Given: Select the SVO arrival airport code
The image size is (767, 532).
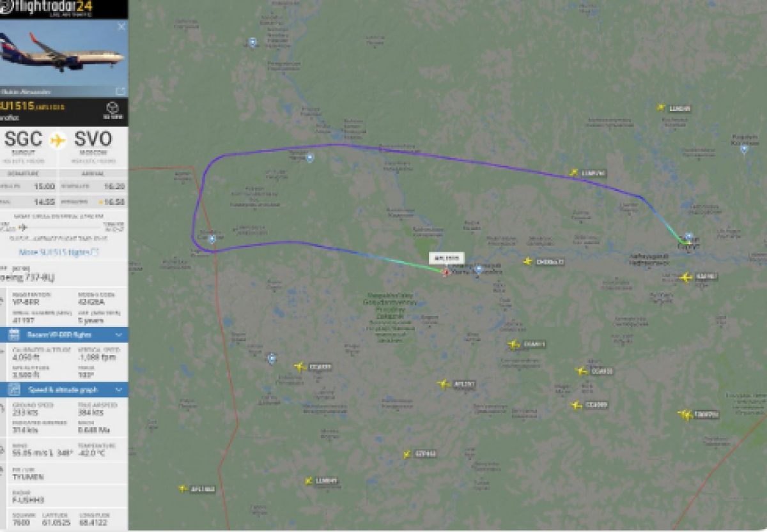Looking at the screenshot, I should 93,139.
